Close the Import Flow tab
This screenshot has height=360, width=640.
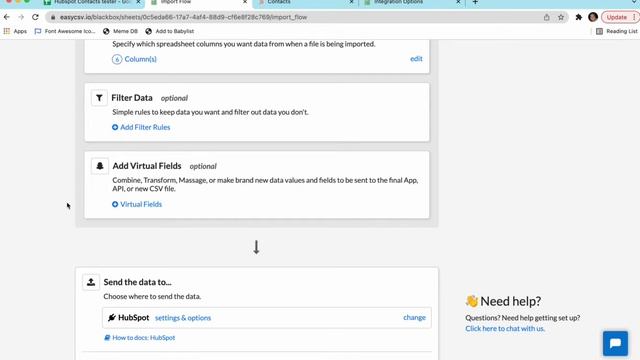click(245, 2)
